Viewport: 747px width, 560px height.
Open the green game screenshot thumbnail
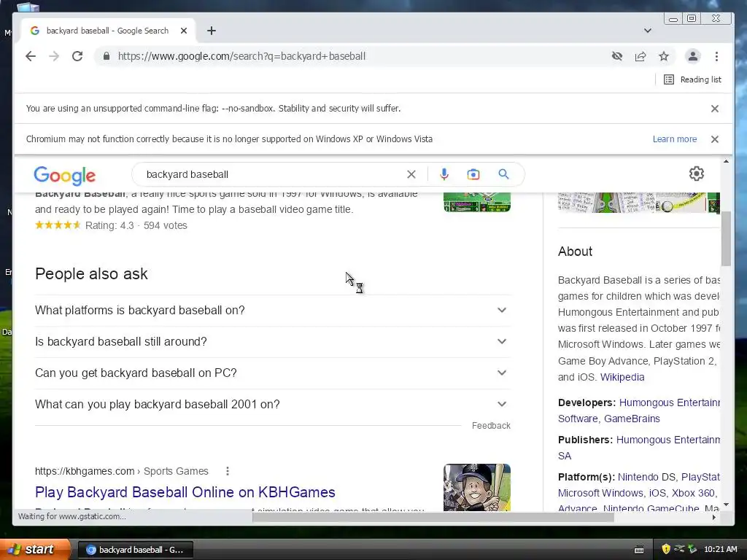(477, 202)
